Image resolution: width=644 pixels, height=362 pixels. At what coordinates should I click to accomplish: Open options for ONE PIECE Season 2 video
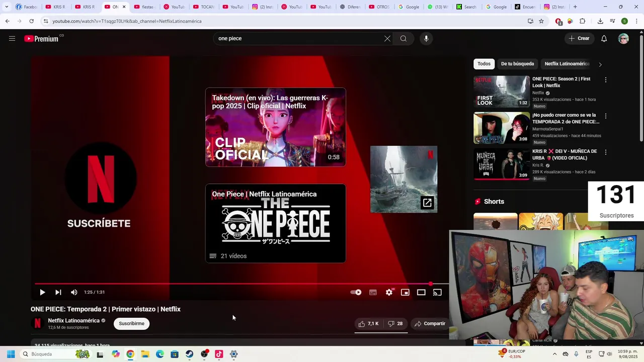(x=606, y=80)
